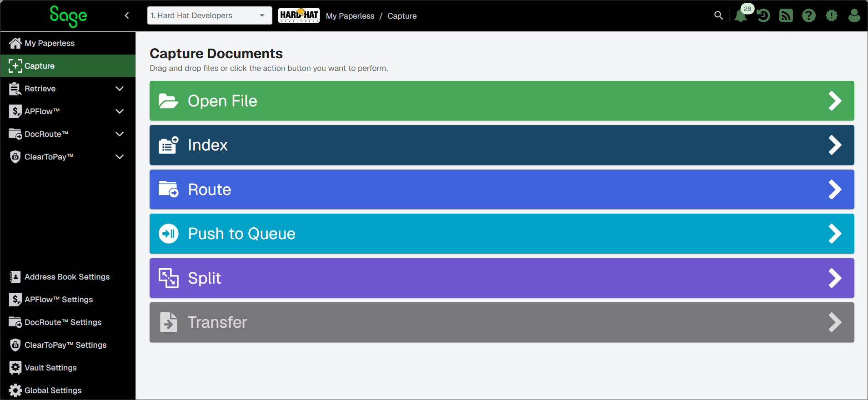Click the RSS feed icon
Screen dimensions: 868x400
tap(786, 16)
